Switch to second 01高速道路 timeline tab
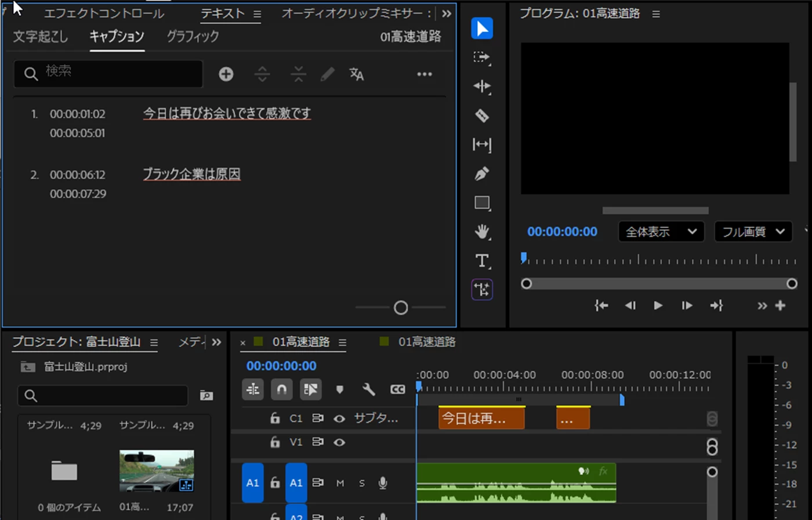812x520 pixels. pyautogui.click(x=427, y=342)
